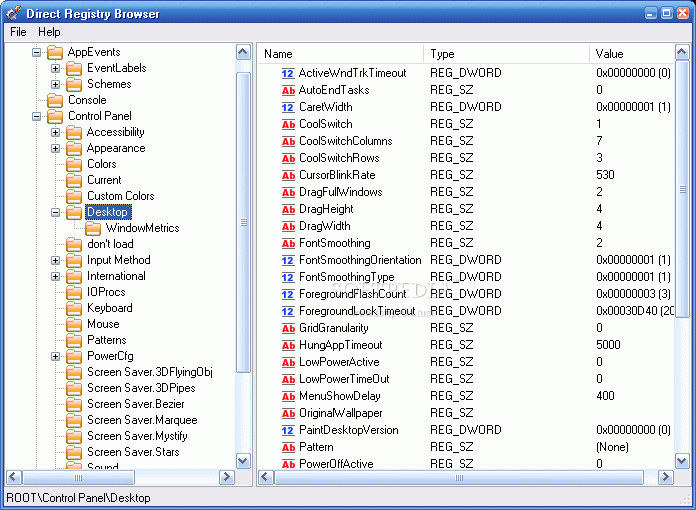This screenshot has width=696, height=510.
Task: Click the string icon beside GridGranularity
Action: tap(288, 328)
